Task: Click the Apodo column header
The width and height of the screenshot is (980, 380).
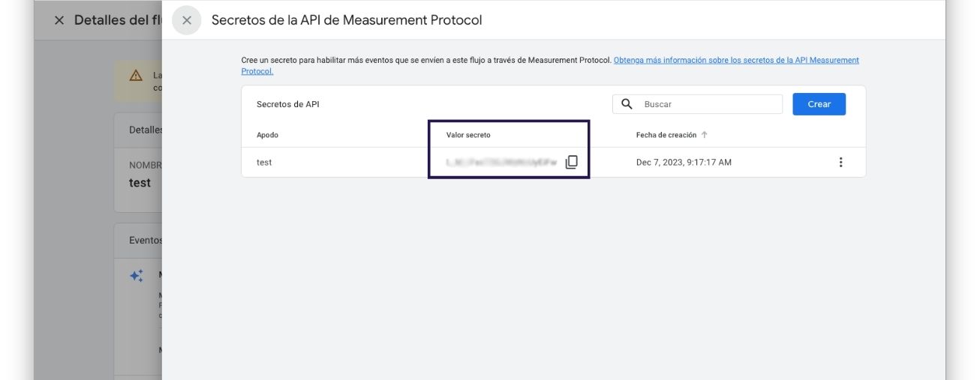Action: coord(267,135)
